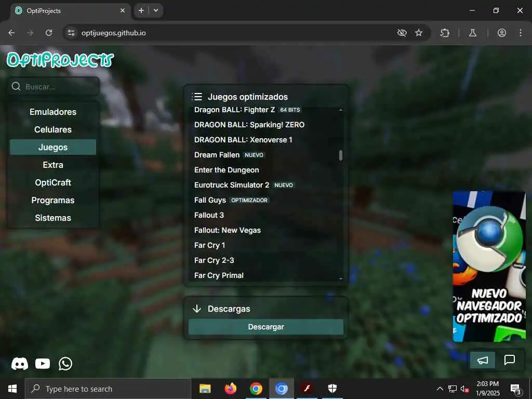Open site information icon in address bar
The height and width of the screenshot is (399, 532).
click(71, 33)
